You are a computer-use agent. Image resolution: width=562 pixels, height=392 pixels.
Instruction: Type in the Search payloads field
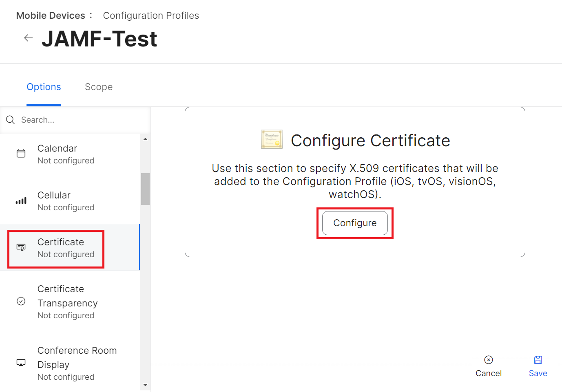82,120
